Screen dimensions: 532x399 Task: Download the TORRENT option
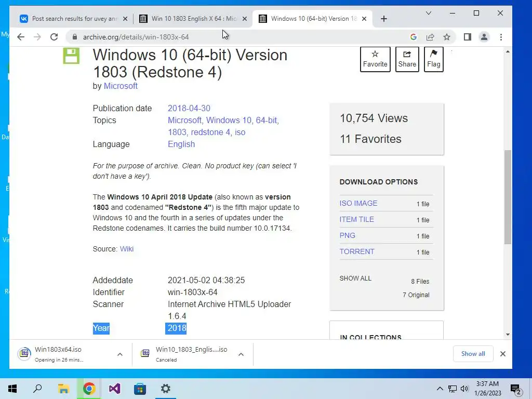click(357, 251)
